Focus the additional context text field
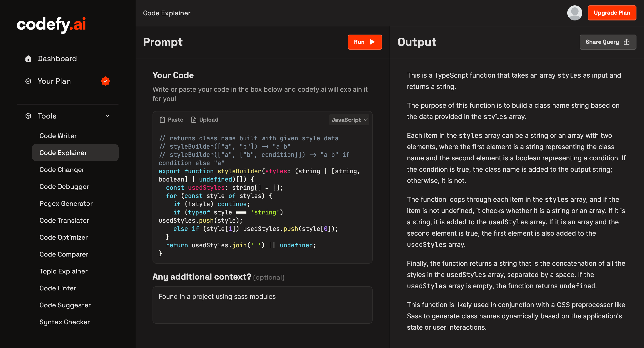This screenshot has height=348, width=644. click(262, 305)
